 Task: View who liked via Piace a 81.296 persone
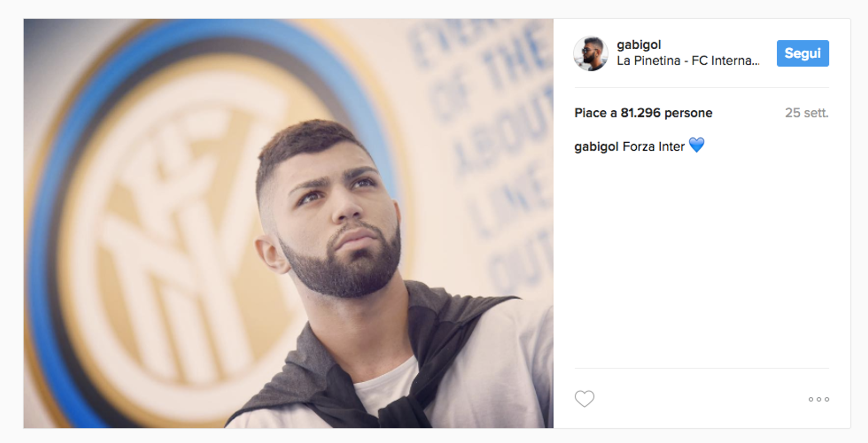[643, 113]
